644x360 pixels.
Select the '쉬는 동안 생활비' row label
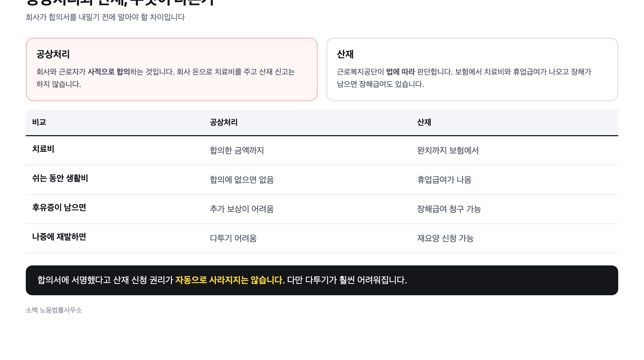click(60, 178)
